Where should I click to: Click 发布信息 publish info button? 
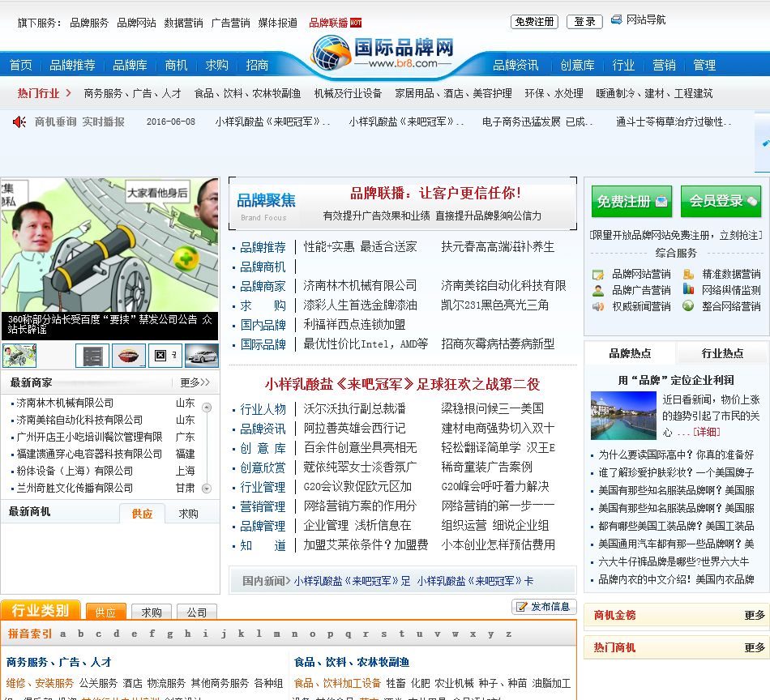(x=544, y=607)
